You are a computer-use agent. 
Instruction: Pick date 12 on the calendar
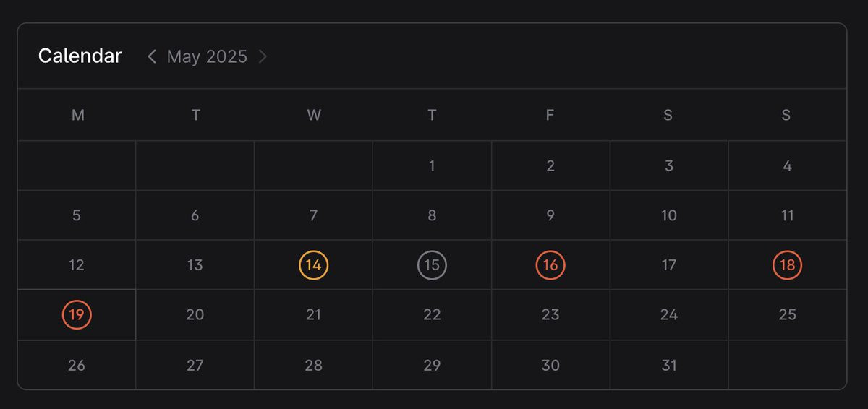(x=77, y=265)
